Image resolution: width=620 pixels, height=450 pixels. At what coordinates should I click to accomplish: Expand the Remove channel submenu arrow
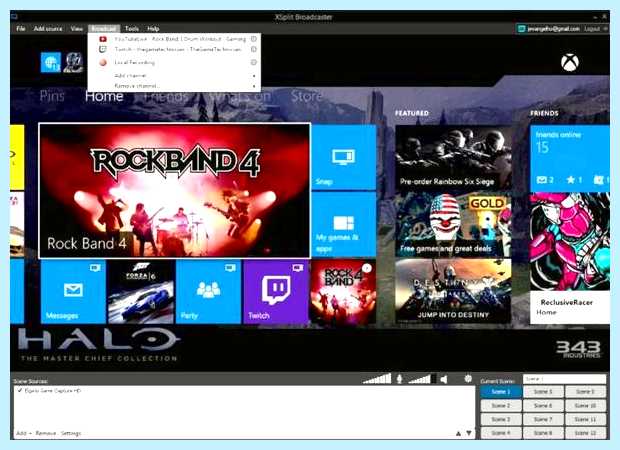click(x=254, y=86)
